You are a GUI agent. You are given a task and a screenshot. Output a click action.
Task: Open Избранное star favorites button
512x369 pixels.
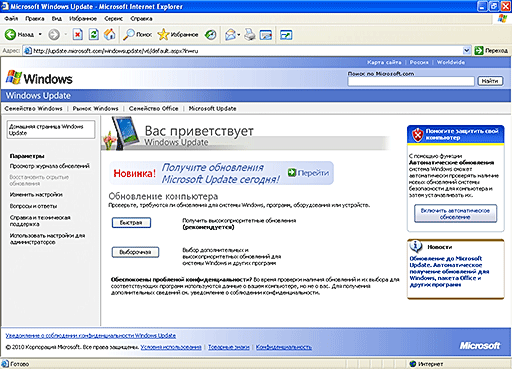click(x=178, y=34)
